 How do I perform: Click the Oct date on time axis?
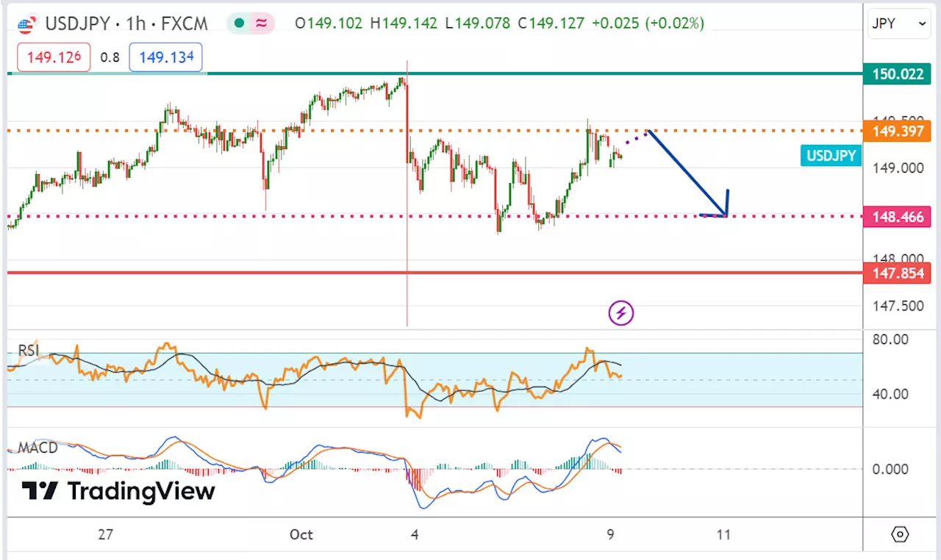[301, 534]
